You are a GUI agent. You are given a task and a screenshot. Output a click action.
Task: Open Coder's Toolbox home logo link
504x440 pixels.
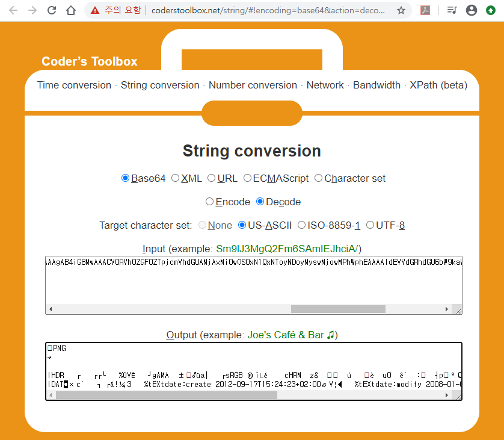pos(90,61)
